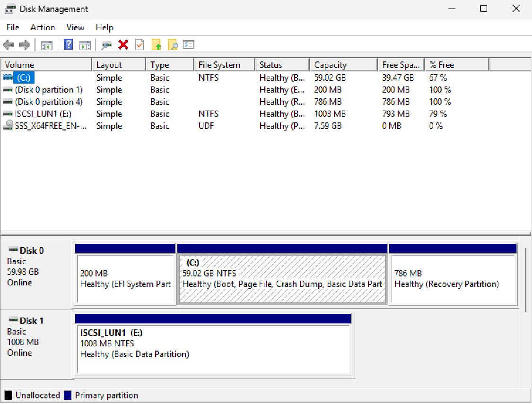Select SSS_X64FREE_EN-... volume name in list
The width and height of the screenshot is (532, 404).
pyautogui.click(x=51, y=126)
